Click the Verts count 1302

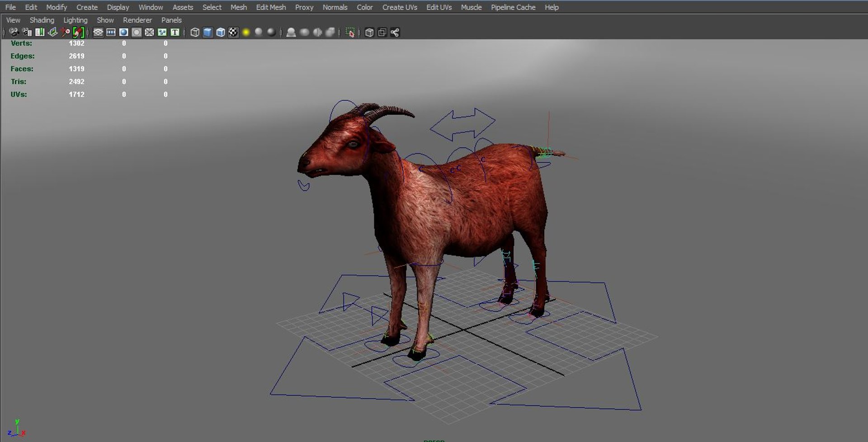[x=76, y=43]
